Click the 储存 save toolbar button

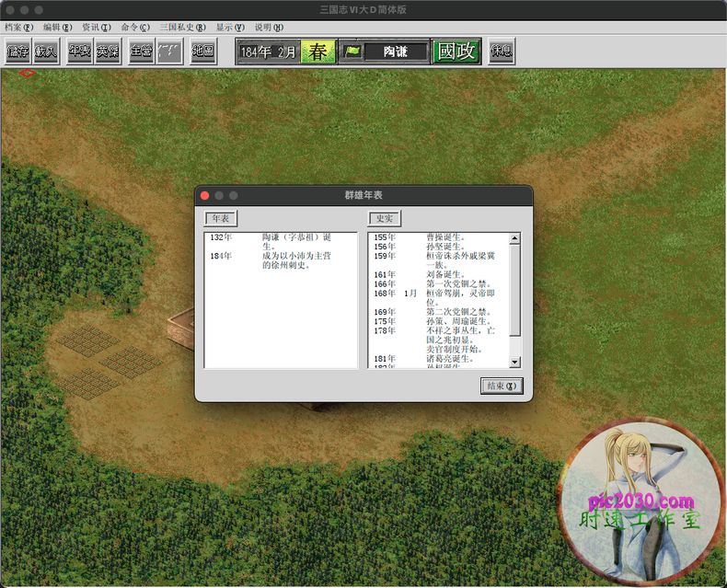18,51
